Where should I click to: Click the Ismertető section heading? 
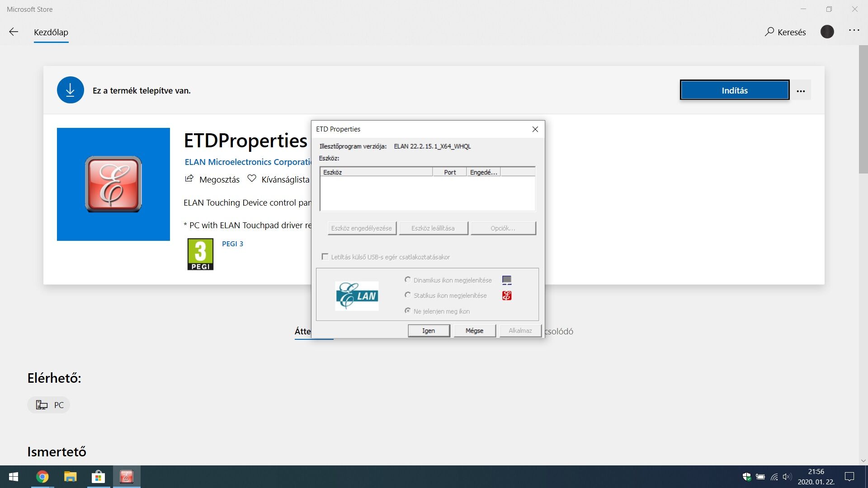pyautogui.click(x=57, y=451)
